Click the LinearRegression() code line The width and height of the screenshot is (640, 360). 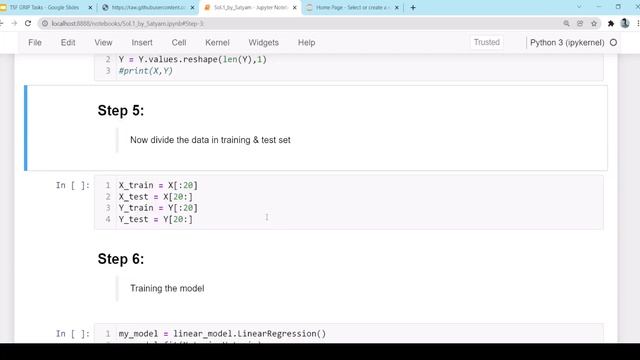pos(222,334)
